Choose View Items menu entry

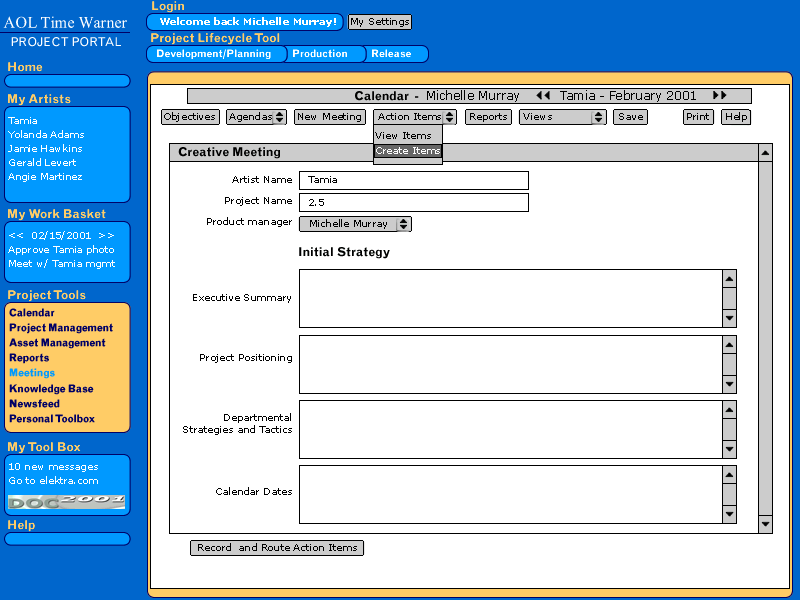click(404, 136)
